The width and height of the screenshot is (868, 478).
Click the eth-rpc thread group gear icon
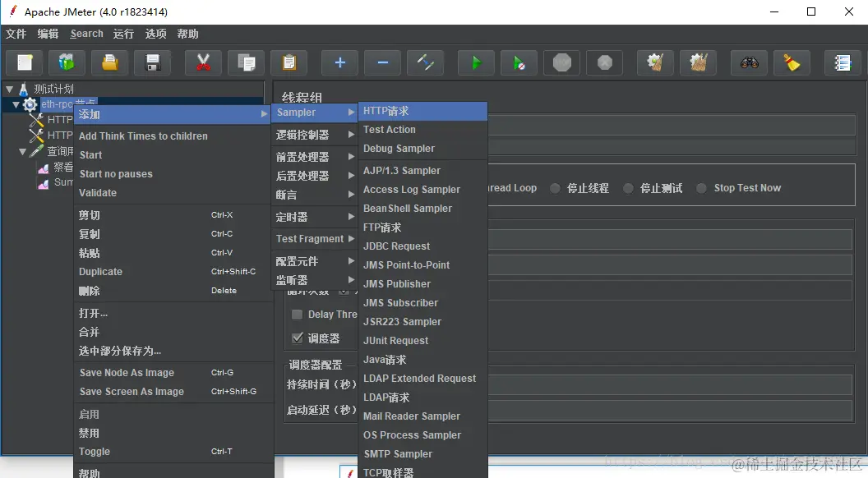30,104
